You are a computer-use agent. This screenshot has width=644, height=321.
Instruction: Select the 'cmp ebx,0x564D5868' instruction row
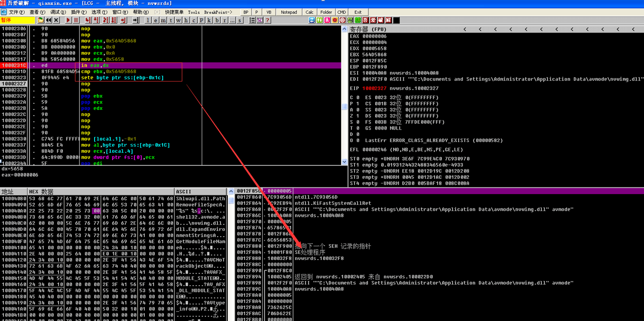[170, 71]
